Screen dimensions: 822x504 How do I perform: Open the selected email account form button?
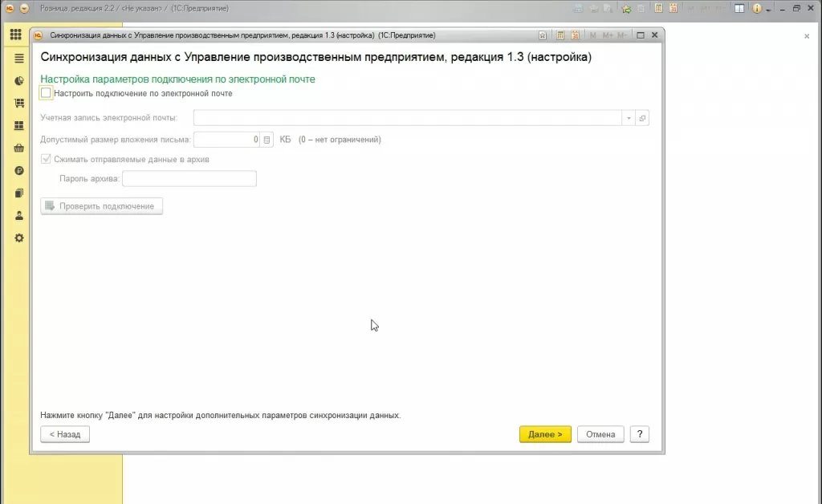point(642,118)
